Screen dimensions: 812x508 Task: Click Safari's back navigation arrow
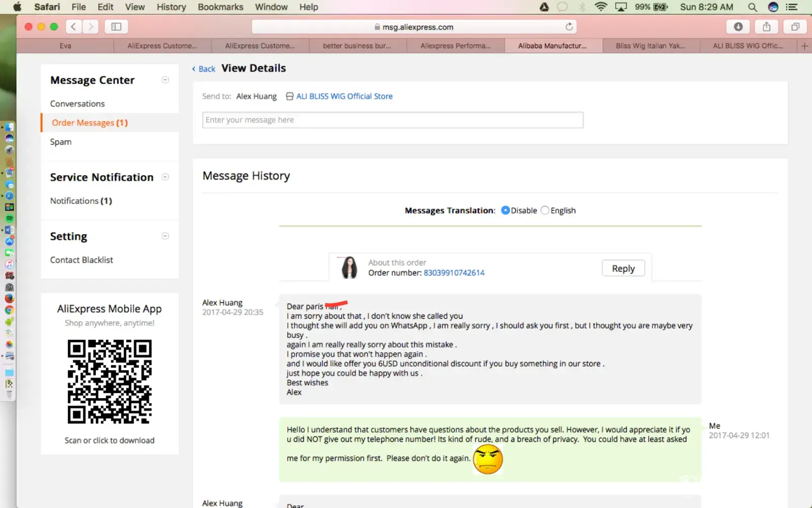74,27
